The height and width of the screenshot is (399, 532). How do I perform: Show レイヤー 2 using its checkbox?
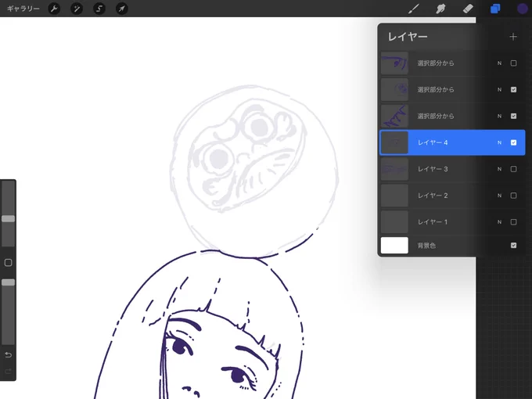click(x=513, y=196)
